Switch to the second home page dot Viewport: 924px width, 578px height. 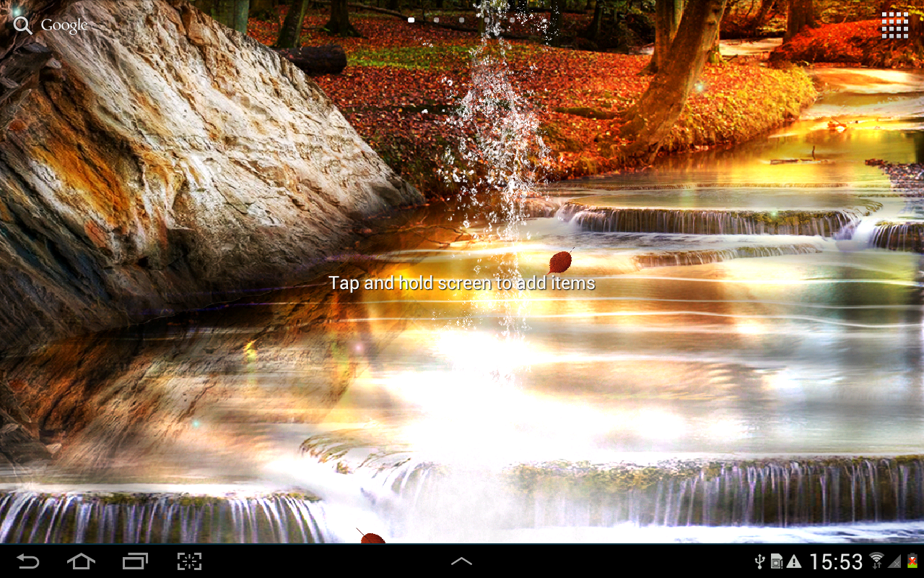point(437,20)
